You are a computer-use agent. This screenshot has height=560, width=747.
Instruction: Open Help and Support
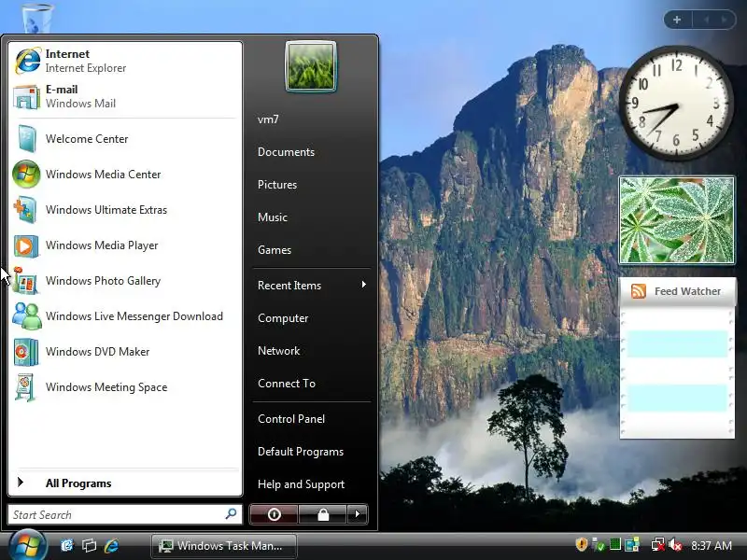click(301, 484)
